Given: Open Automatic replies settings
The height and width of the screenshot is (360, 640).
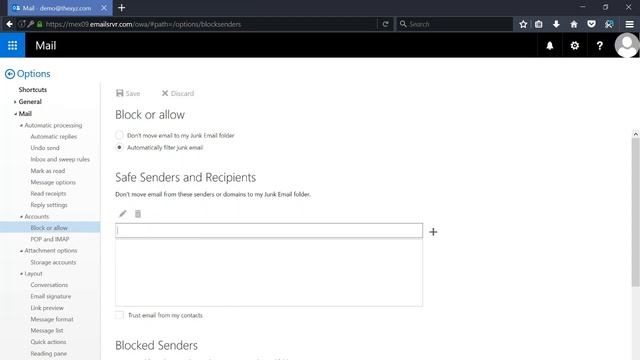Looking at the screenshot, I should pos(53,136).
